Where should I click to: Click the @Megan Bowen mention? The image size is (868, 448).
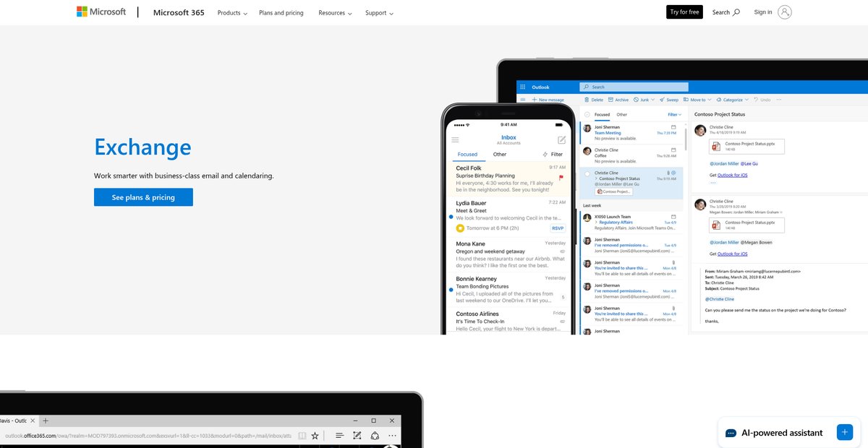point(756,242)
